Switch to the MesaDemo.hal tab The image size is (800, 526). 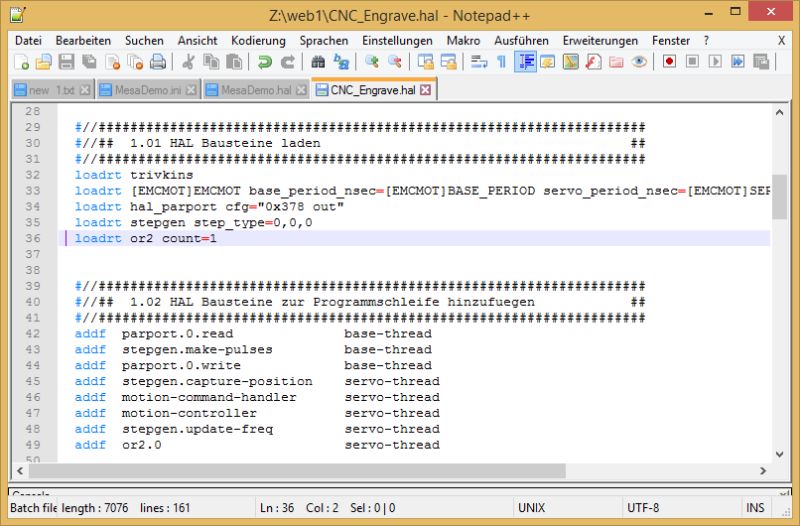click(256, 90)
